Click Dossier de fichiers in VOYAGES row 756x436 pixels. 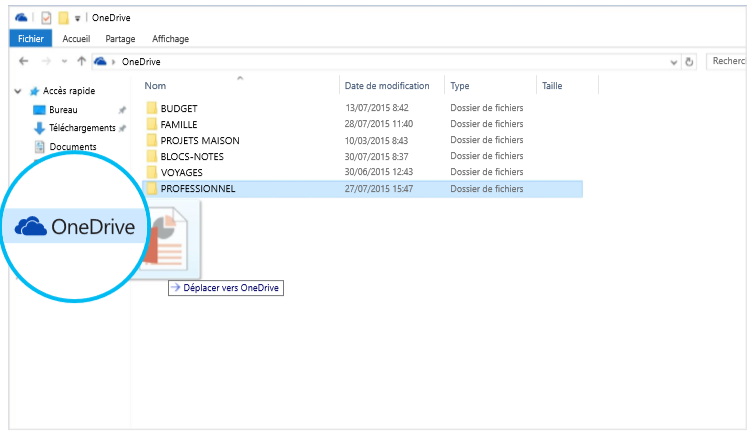click(x=486, y=172)
